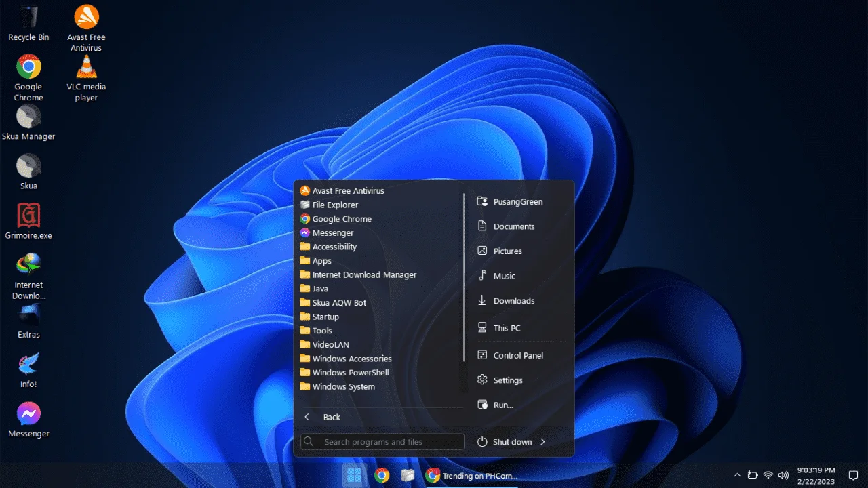Select the Skua desktop shortcut
Screen dimensions: 868x488
tap(28, 172)
